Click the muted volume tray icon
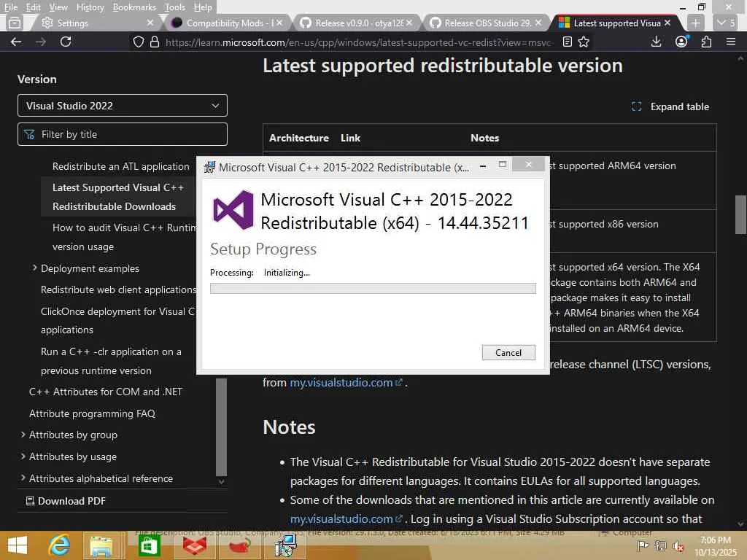 point(678,547)
